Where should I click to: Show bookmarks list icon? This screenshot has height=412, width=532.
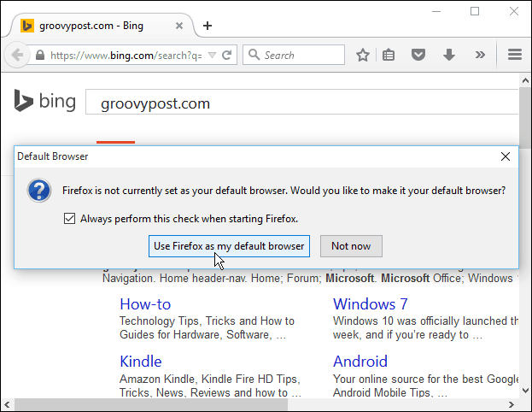click(389, 55)
